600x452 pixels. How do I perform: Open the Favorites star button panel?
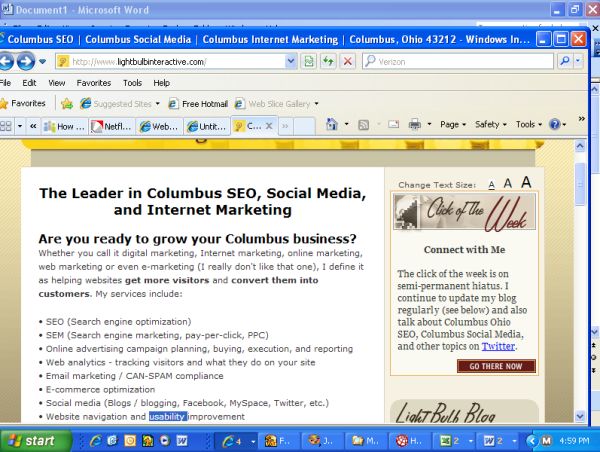tap(23, 103)
